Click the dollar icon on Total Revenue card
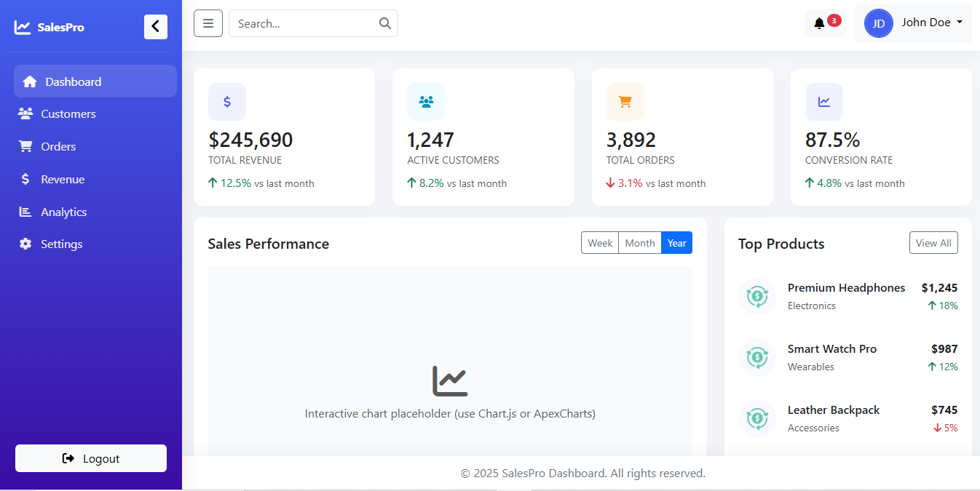Image resolution: width=980 pixels, height=491 pixels. point(227,102)
